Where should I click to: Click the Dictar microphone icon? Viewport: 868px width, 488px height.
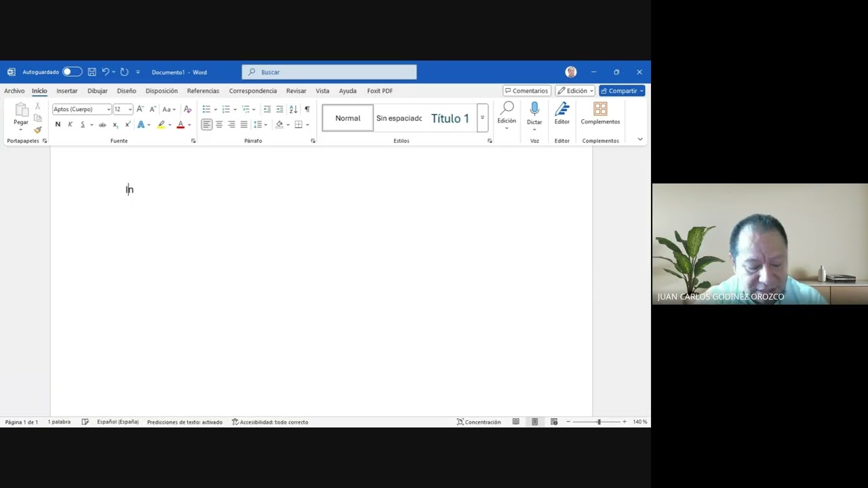pos(534,109)
